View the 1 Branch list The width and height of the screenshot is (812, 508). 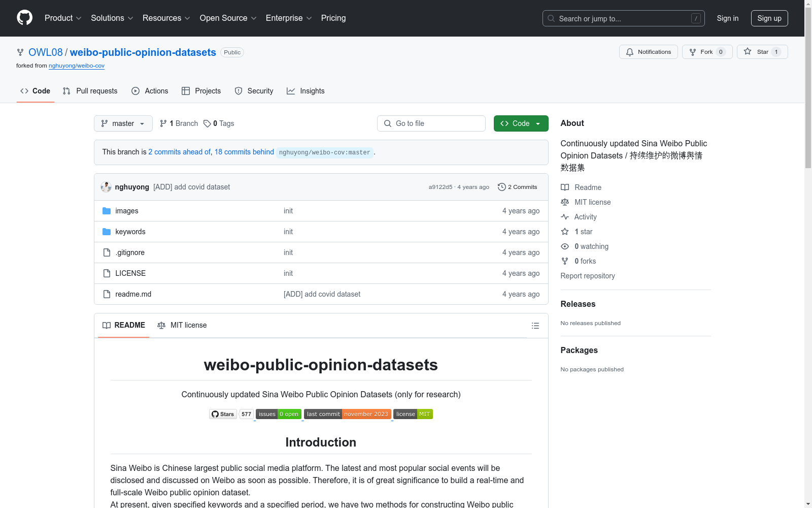(x=179, y=123)
